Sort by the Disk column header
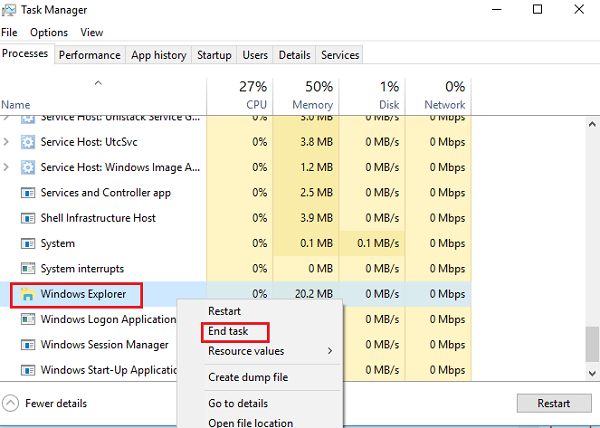600x428 pixels. (x=372, y=96)
